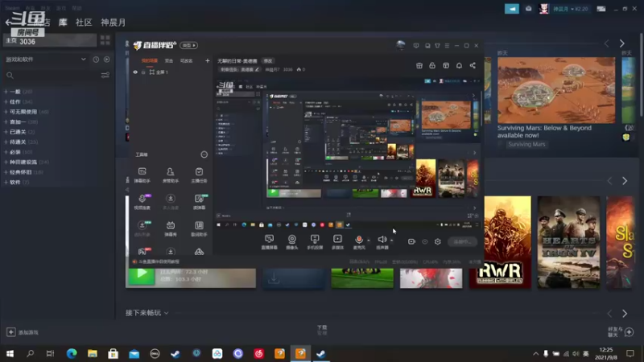
Task: Open the lyrics assistant tool (歌词助手)
Action: click(199, 228)
